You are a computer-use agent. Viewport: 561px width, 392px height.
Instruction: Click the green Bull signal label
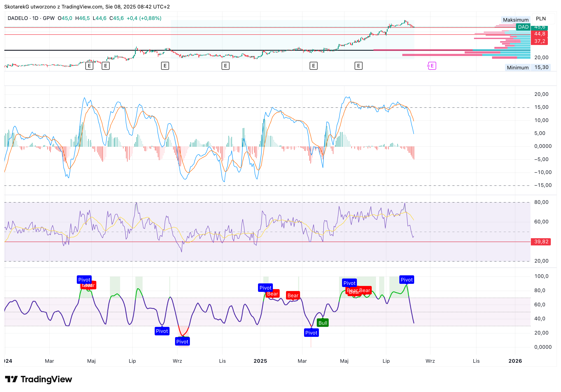(323, 323)
